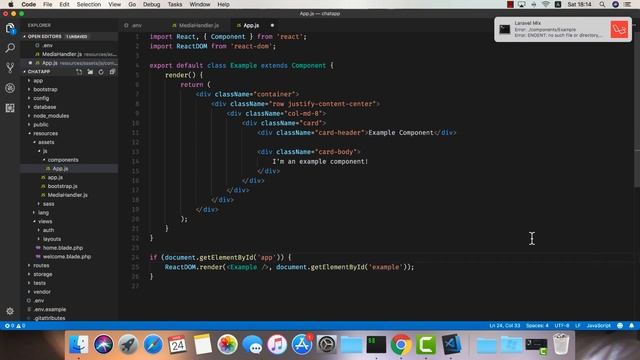The width and height of the screenshot is (640, 360).
Task: Click the unsaved dot on App.js tab
Action: click(x=272, y=25)
